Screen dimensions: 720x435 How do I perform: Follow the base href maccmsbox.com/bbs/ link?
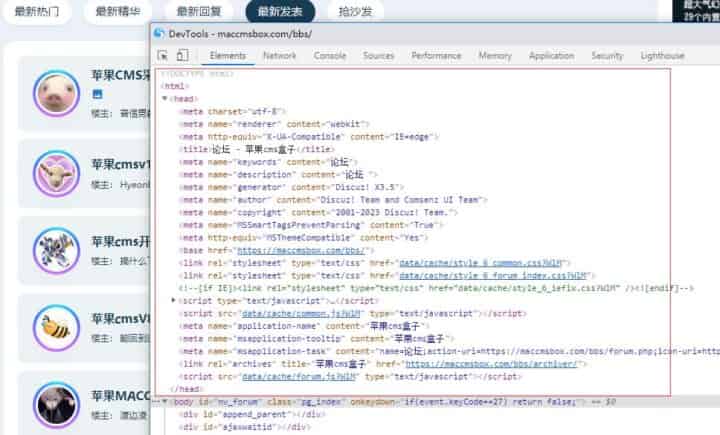[x=301, y=250]
